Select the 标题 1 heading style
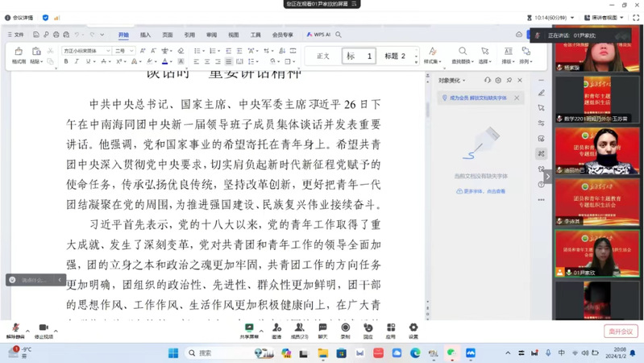The height and width of the screenshot is (363, 644). click(x=359, y=56)
